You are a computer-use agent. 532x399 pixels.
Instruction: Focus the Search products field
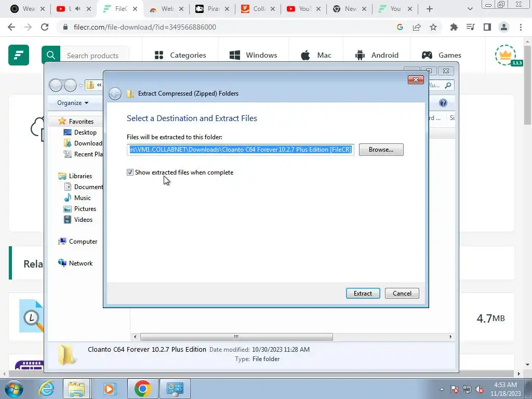tap(95, 55)
